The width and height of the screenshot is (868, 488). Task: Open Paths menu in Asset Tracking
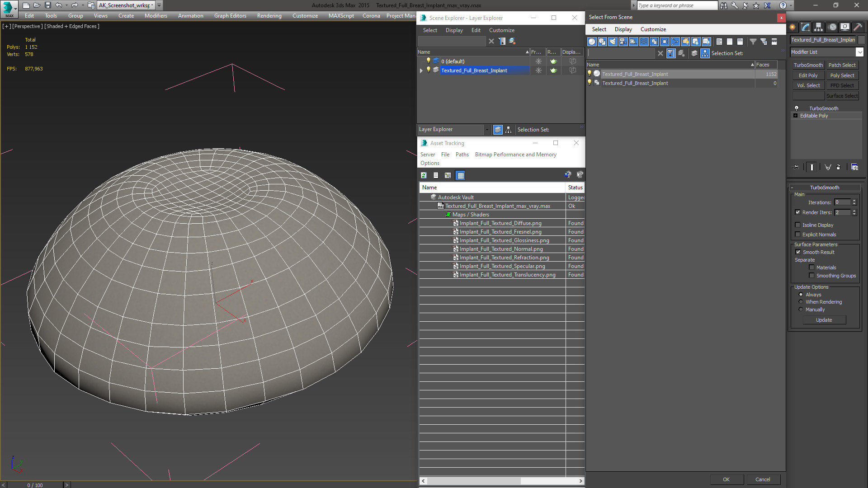coord(462,155)
